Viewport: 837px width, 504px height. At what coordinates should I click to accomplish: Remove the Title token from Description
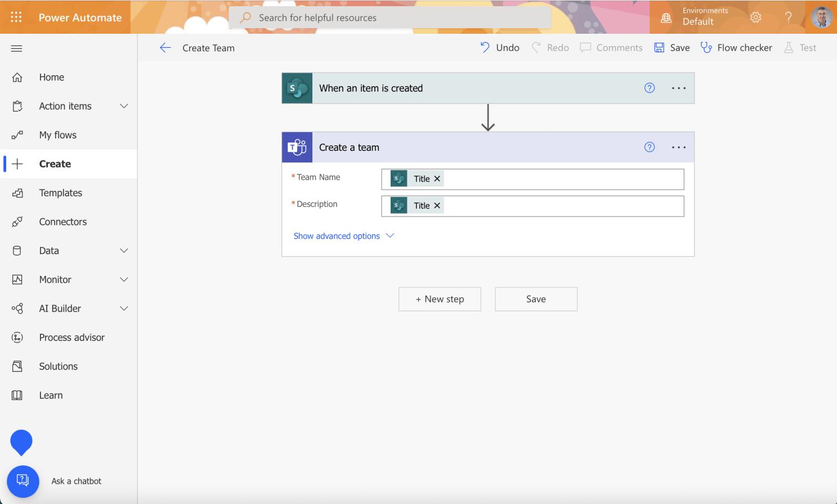click(x=437, y=206)
